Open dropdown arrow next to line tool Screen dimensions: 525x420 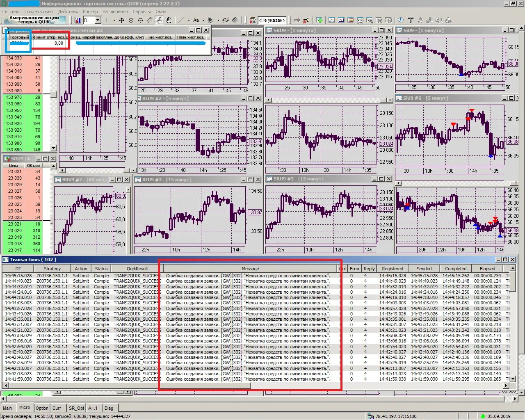pyautogui.click(x=188, y=20)
